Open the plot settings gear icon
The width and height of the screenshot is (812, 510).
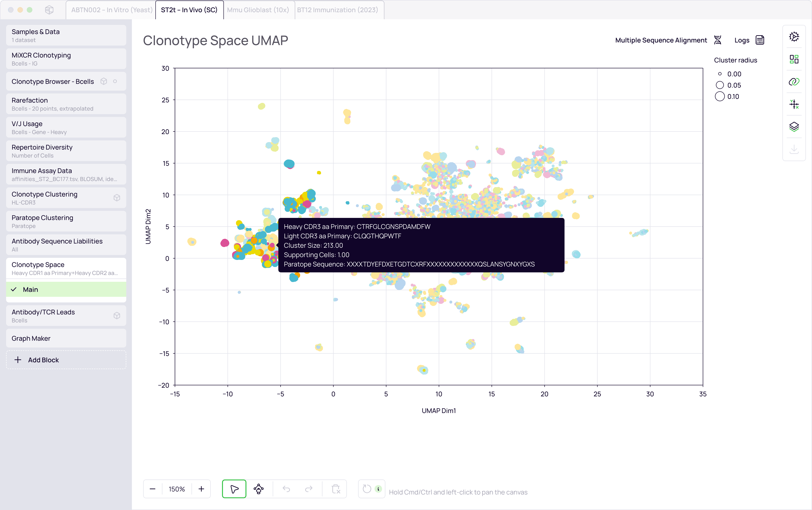point(794,37)
